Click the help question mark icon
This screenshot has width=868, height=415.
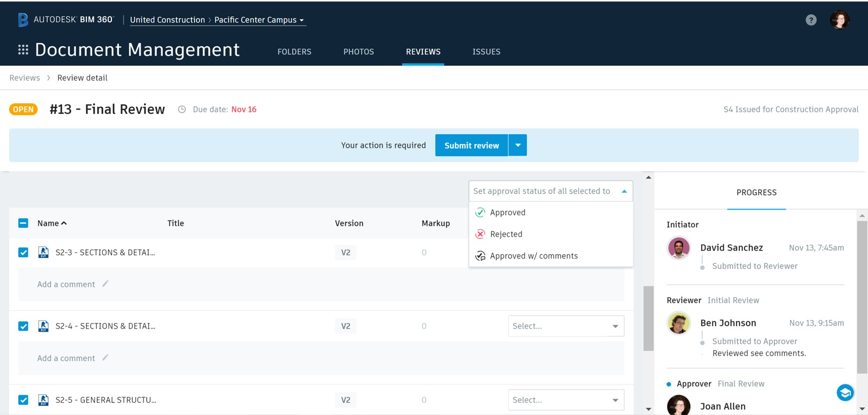click(811, 20)
